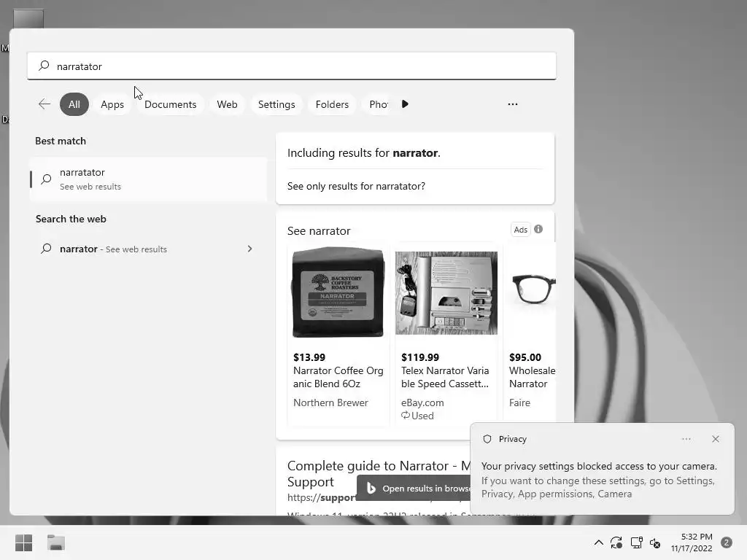Expand narrator suggestion with chevron arrow

pyautogui.click(x=249, y=249)
